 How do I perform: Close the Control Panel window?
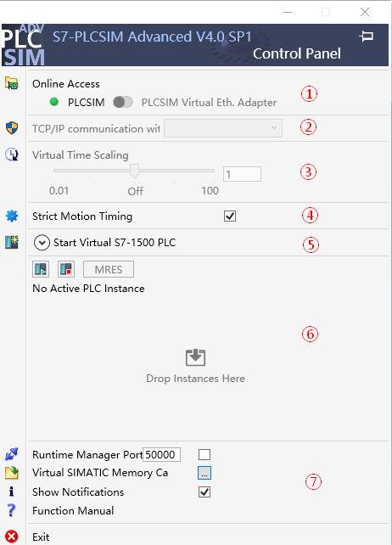pos(365,12)
